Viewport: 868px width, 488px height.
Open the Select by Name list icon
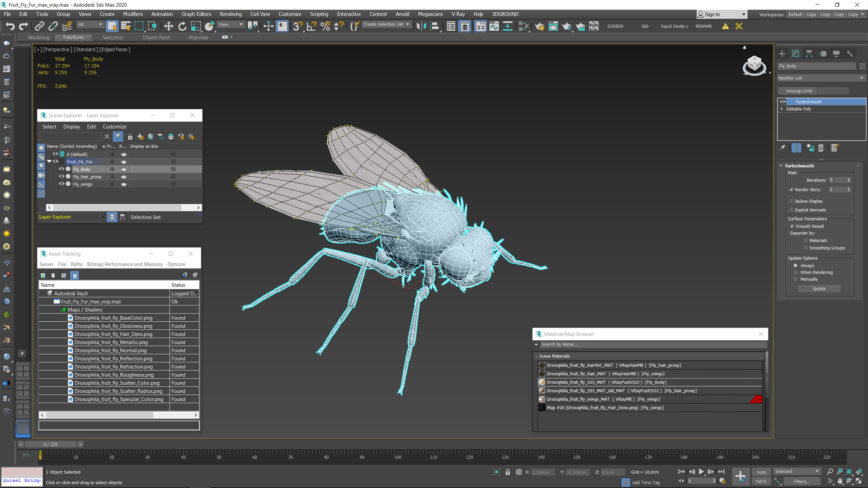pyautogui.click(x=126, y=26)
